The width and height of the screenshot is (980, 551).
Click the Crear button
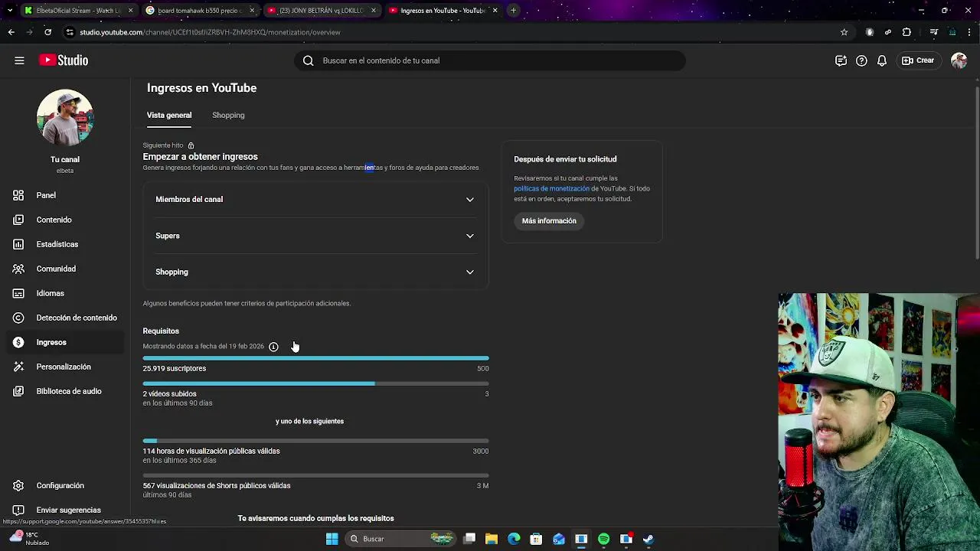coord(918,60)
